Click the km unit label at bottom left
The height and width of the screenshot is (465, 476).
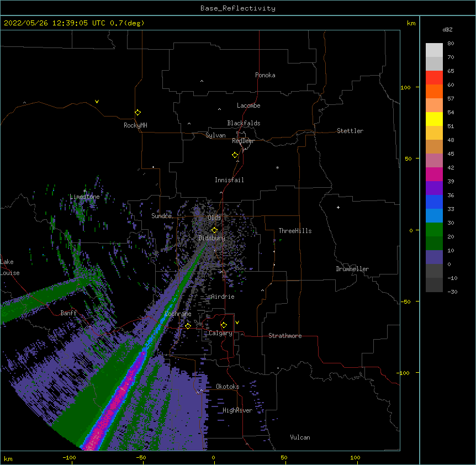pyautogui.click(x=8, y=458)
